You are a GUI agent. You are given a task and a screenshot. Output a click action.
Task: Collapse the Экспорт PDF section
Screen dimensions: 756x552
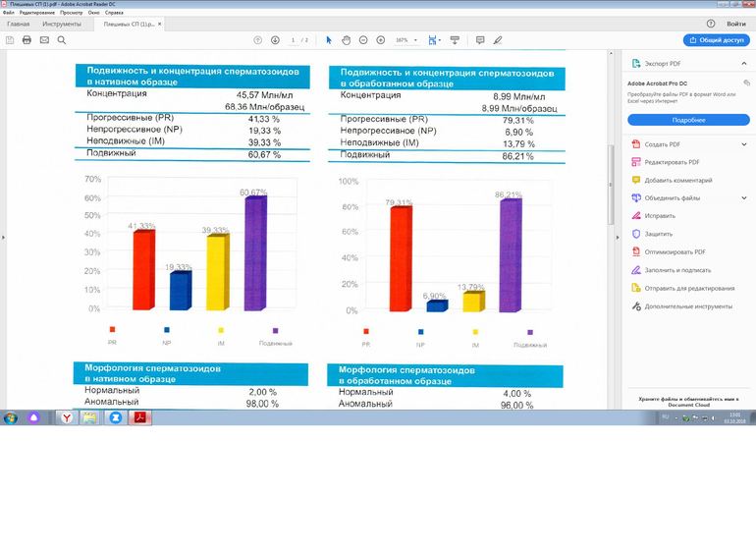click(743, 63)
